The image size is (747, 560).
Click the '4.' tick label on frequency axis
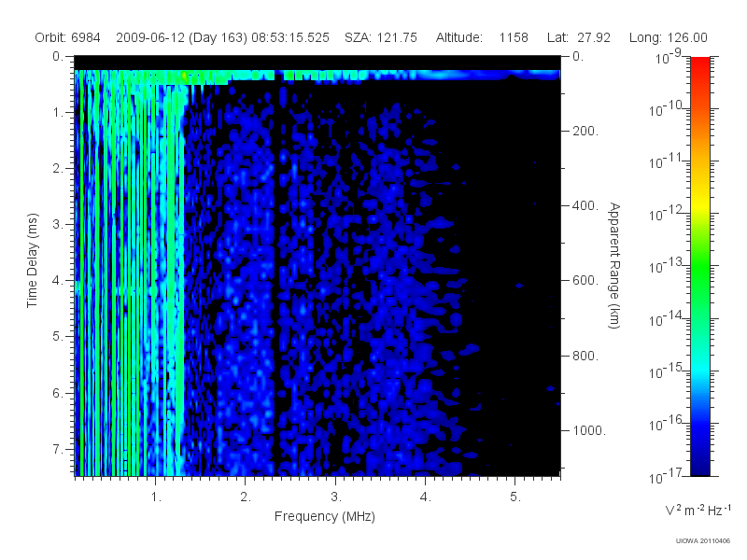426,497
